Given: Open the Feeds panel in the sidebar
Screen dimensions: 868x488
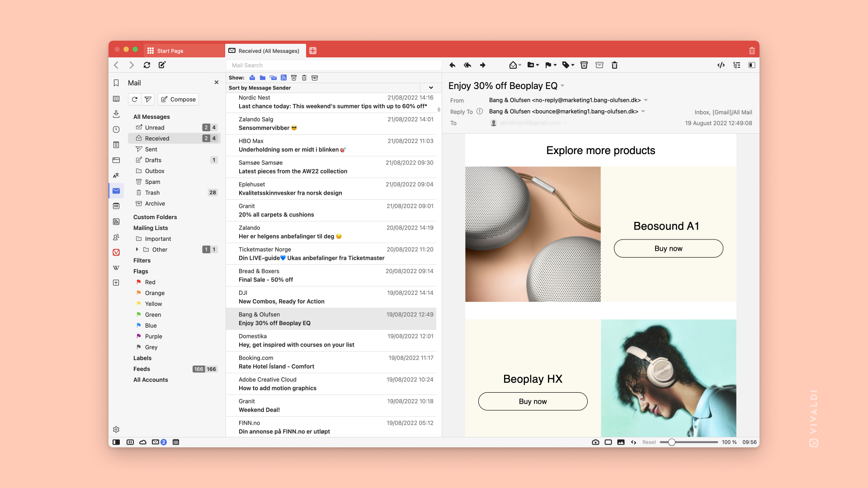Looking at the screenshot, I should tap(116, 221).
